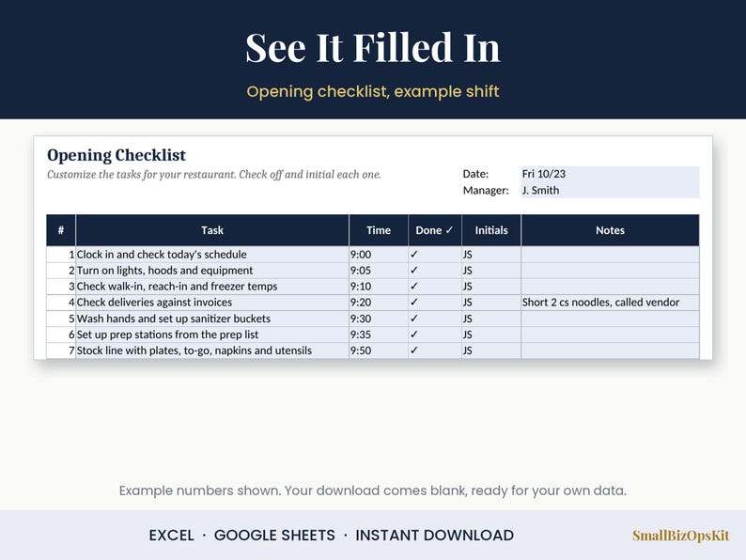Click the 9:20 time cell
This screenshot has height=560, width=746.
pyautogui.click(x=379, y=303)
